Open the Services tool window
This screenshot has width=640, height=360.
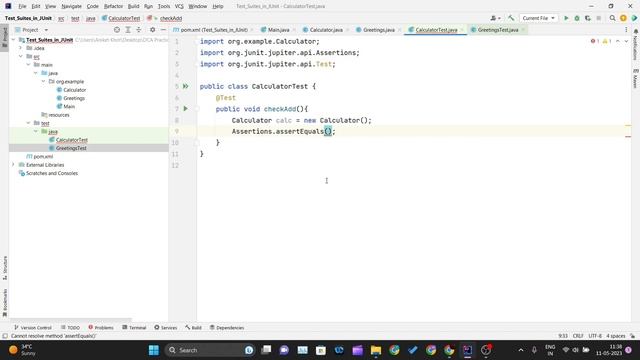166,328
